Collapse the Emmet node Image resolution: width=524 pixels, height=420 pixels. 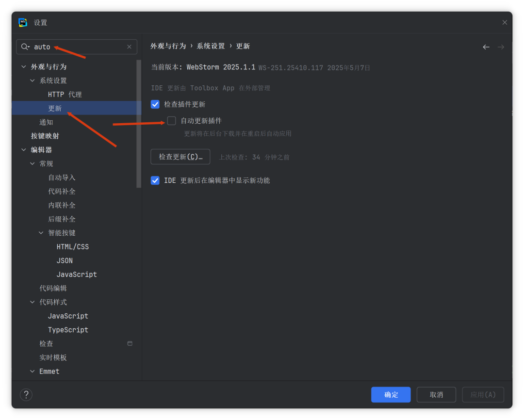click(x=33, y=371)
